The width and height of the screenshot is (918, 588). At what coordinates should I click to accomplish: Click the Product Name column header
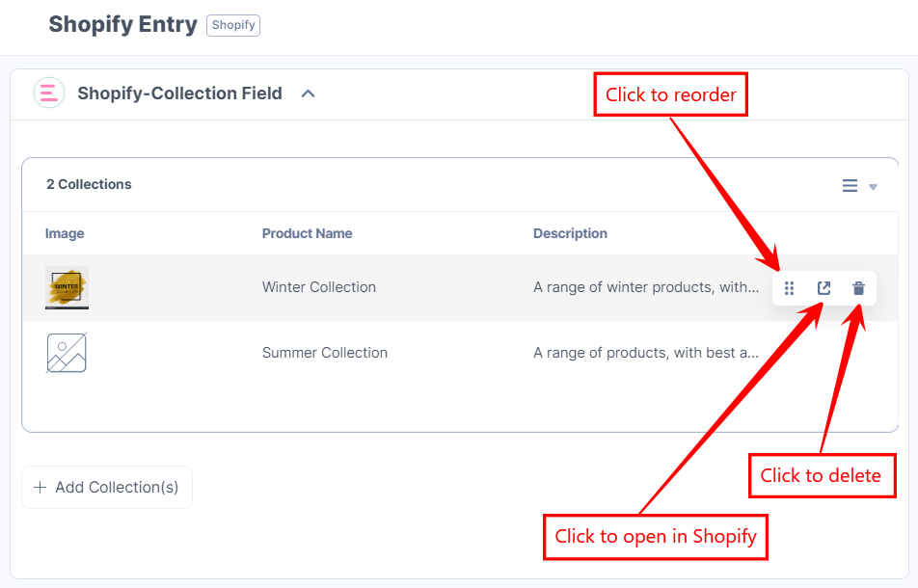tap(307, 233)
